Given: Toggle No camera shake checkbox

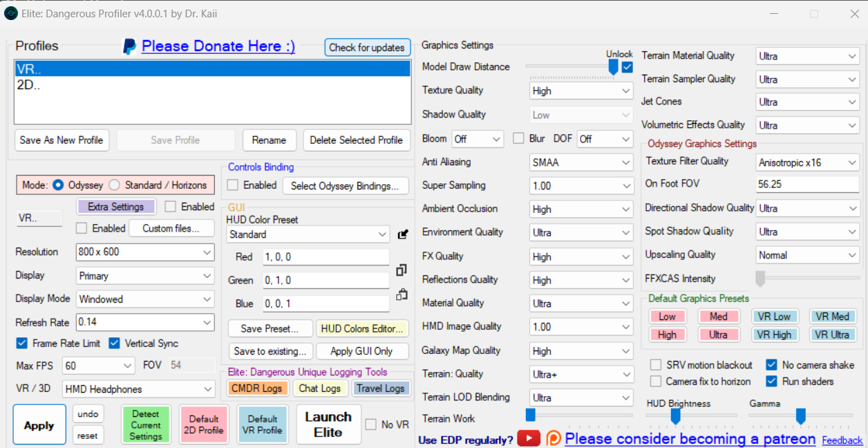Looking at the screenshot, I should 771,365.
